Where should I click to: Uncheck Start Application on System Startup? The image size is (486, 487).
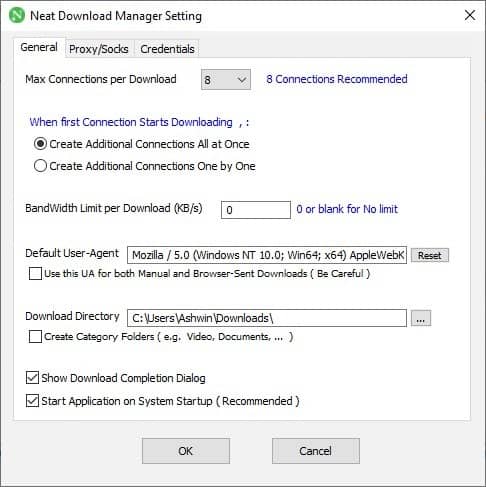(x=32, y=401)
